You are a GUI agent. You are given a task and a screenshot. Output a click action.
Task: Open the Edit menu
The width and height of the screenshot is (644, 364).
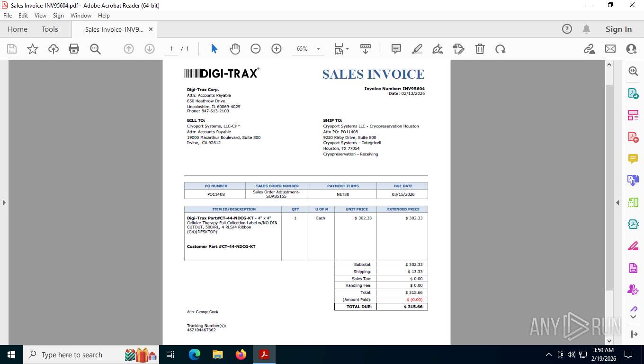pyautogui.click(x=23, y=16)
